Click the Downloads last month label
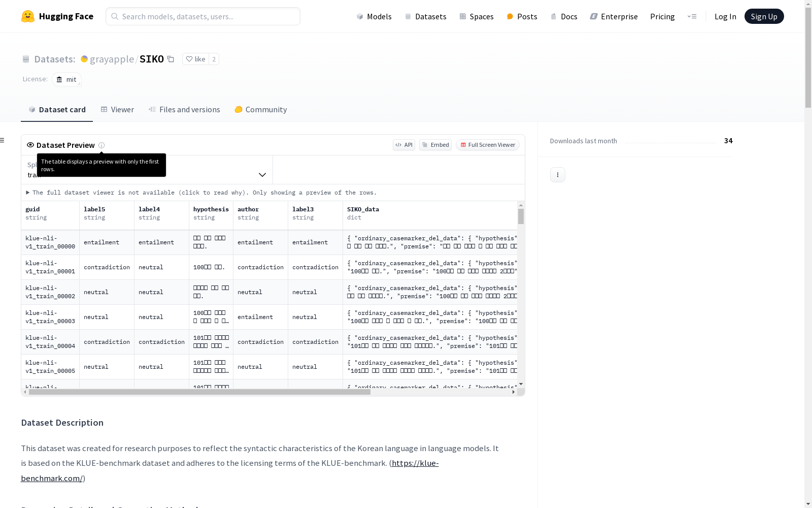This screenshot has width=812, height=508. pyautogui.click(x=584, y=141)
